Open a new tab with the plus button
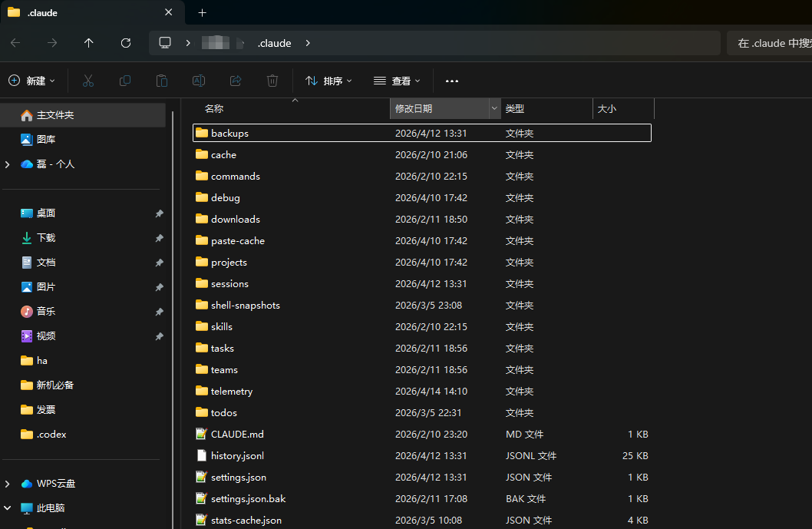This screenshot has height=529, width=812. tap(203, 13)
